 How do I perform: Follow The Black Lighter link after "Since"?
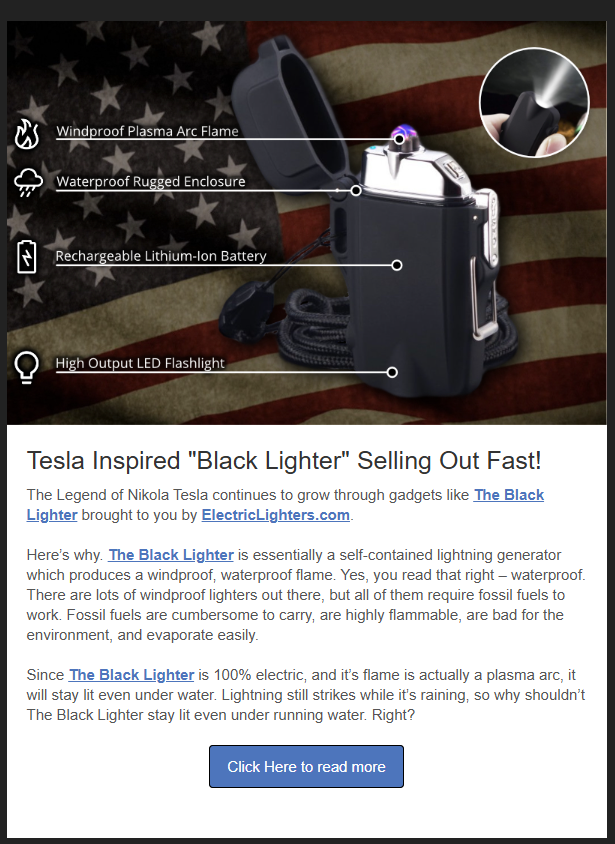(x=132, y=675)
